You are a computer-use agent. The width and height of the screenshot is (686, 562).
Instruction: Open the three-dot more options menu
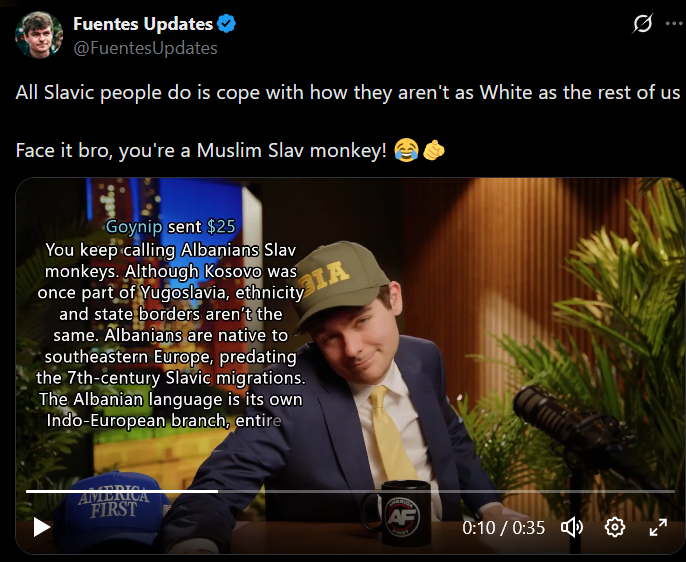pos(674,24)
